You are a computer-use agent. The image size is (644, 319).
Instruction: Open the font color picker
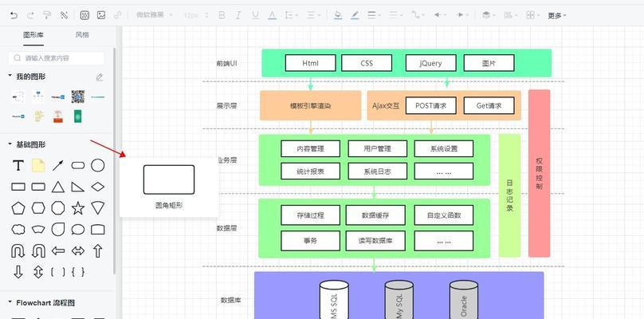click(272, 16)
